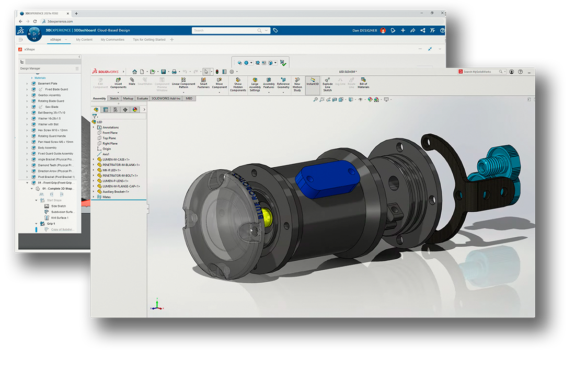
Task: Open DisplayManager color-ball tab
Action: (135, 110)
